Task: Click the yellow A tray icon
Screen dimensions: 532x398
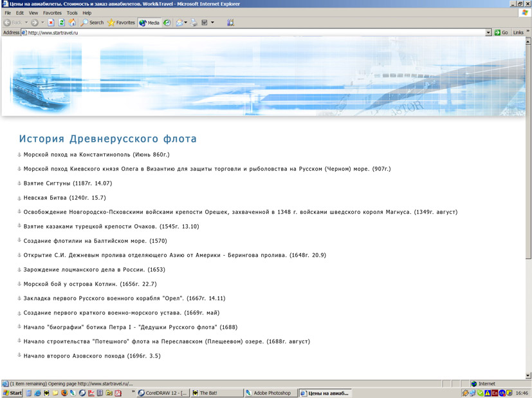Action: coord(488,393)
